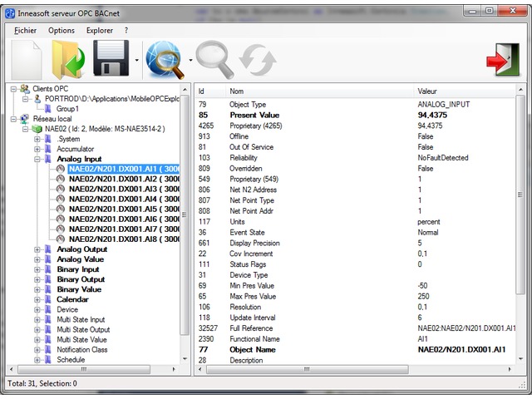Click the globe network search icon
Viewport: 532px width, 399px height.
[x=163, y=59]
